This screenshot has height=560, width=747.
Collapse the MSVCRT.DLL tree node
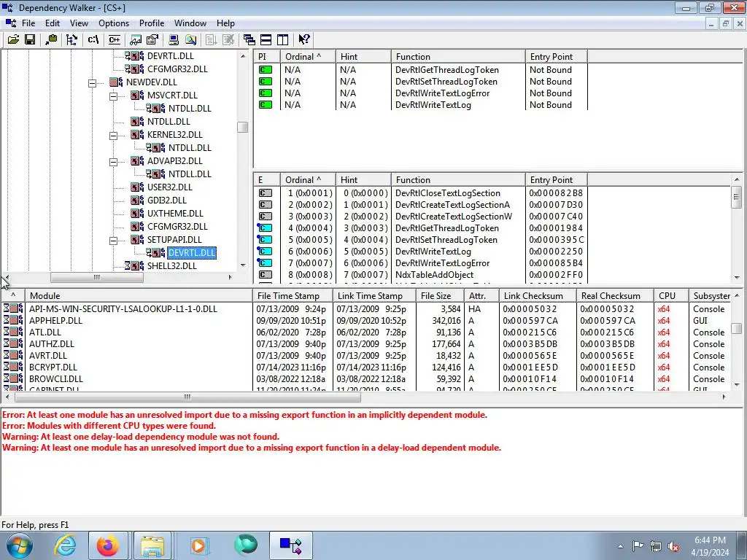[113, 96]
